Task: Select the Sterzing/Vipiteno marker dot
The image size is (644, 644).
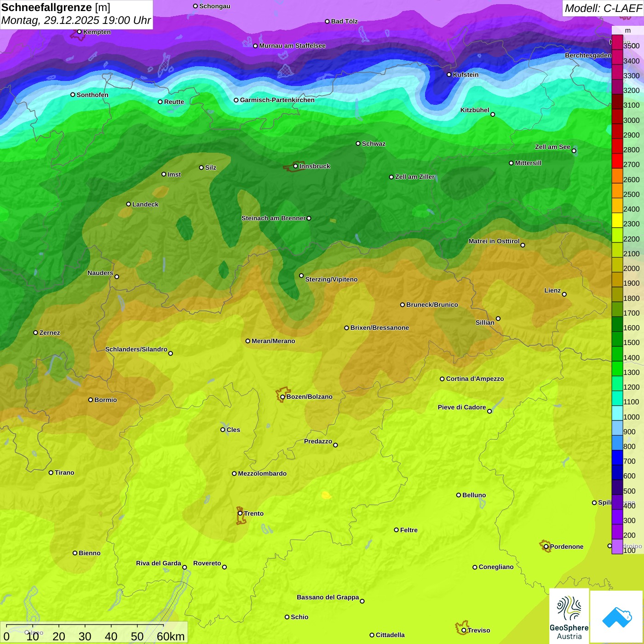Action: pos(301,276)
